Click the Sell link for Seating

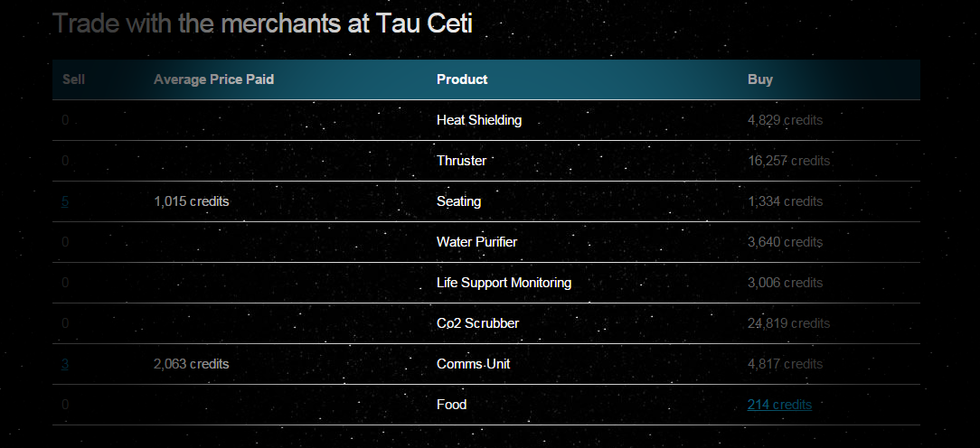click(x=65, y=201)
